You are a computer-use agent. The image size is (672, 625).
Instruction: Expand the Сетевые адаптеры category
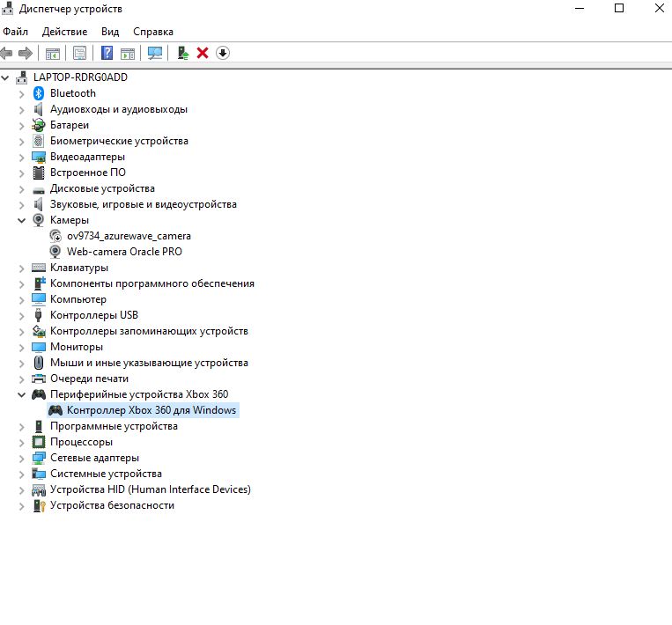pyautogui.click(x=22, y=458)
